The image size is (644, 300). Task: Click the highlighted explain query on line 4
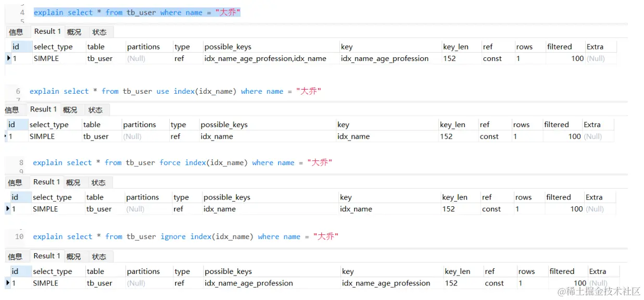pos(137,12)
